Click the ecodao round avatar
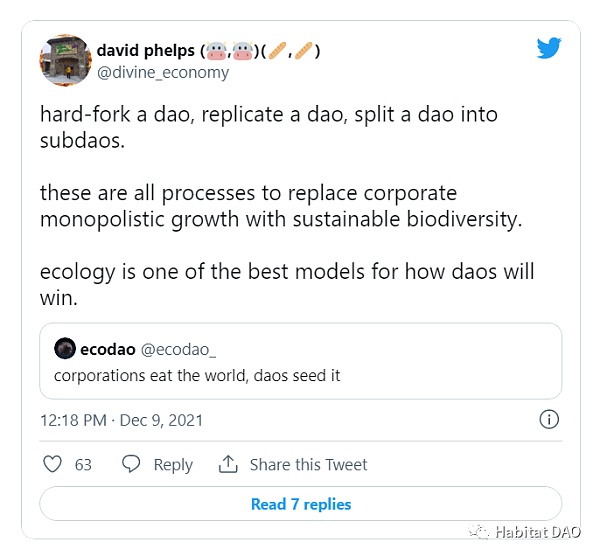This screenshot has height=556, width=600. (64, 349)
